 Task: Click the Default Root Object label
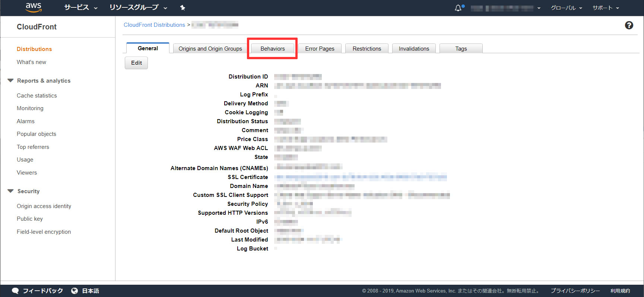[x=241, y=231]
